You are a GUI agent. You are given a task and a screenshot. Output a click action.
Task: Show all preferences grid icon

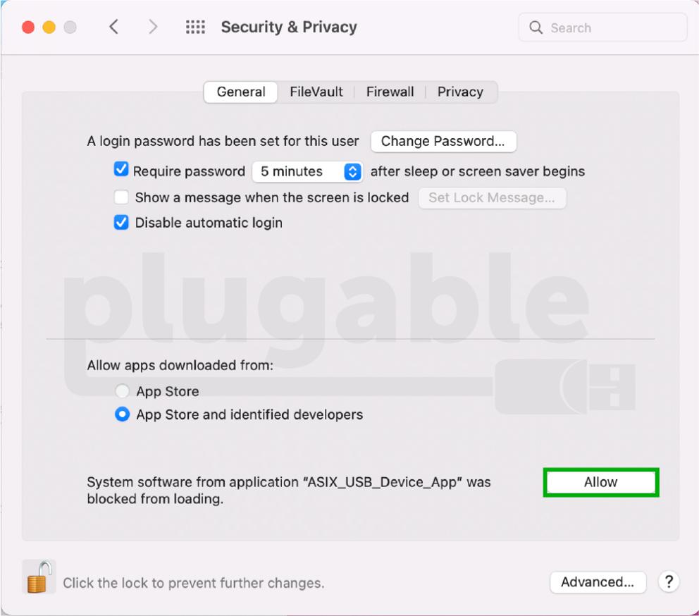click(195, 27)
